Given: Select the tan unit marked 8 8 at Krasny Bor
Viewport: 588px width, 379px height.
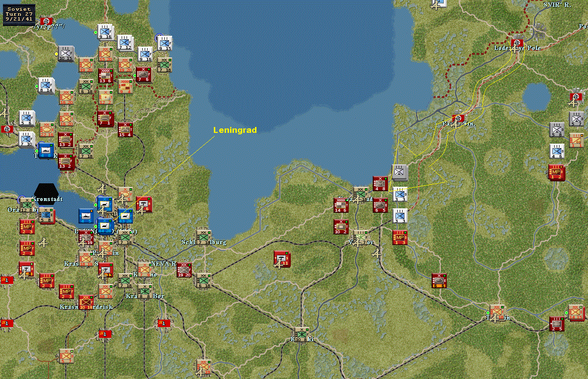Looking at the screenshot, I should (x=144, y=291).
